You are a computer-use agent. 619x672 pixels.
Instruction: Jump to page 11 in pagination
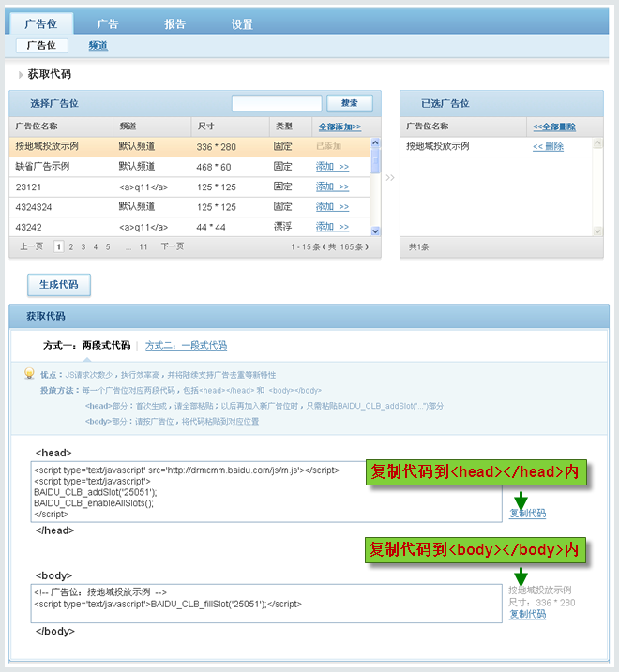click(143, 246)
